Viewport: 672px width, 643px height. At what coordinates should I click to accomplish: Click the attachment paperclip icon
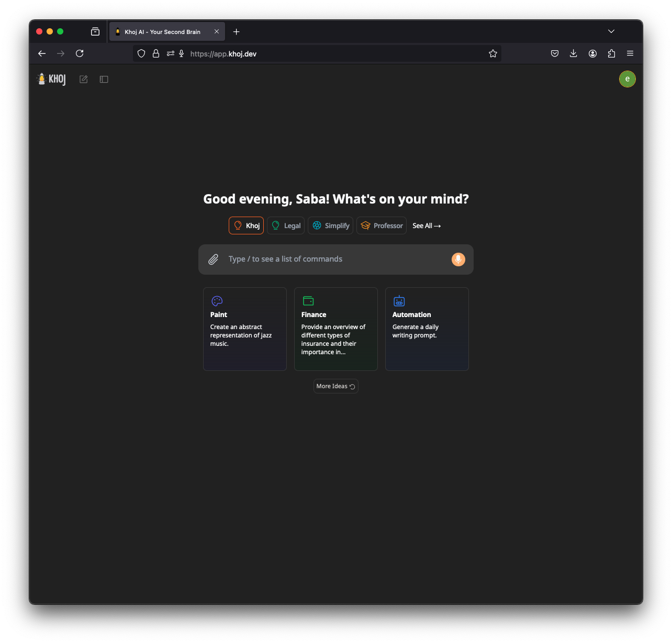213,259
